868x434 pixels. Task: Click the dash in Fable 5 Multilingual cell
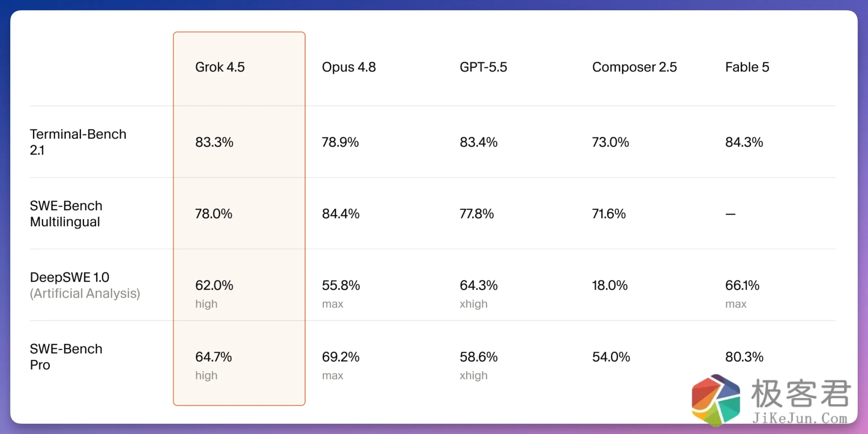click(x=730, y=214)
